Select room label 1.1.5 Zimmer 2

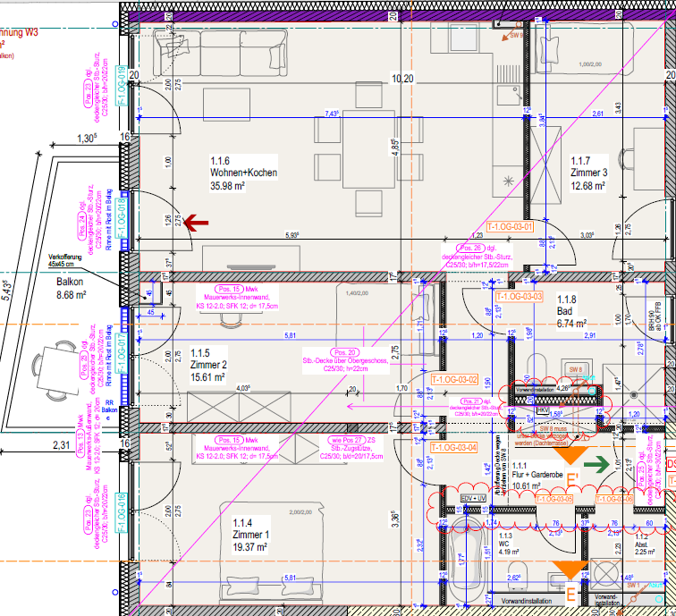pyautogui.click(x=208, y=365)
